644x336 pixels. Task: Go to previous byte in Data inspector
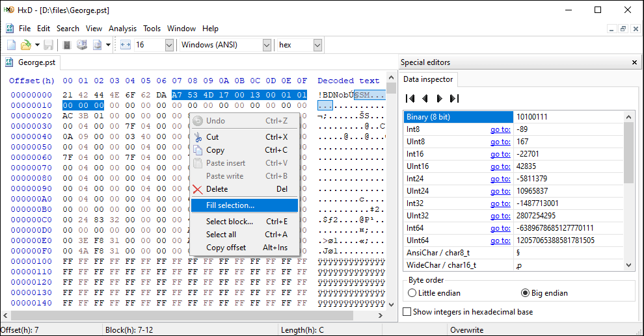tap(425, 99)
